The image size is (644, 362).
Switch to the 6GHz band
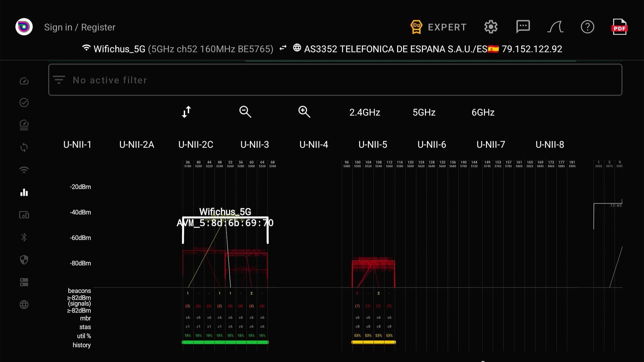tap(483, 112)
